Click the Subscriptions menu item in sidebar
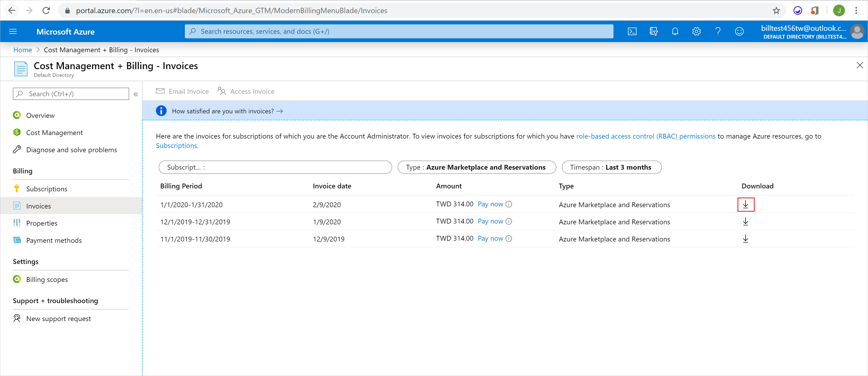Viewport: 868px width, 376px height. pyautogui.click(x=47, y=188)
